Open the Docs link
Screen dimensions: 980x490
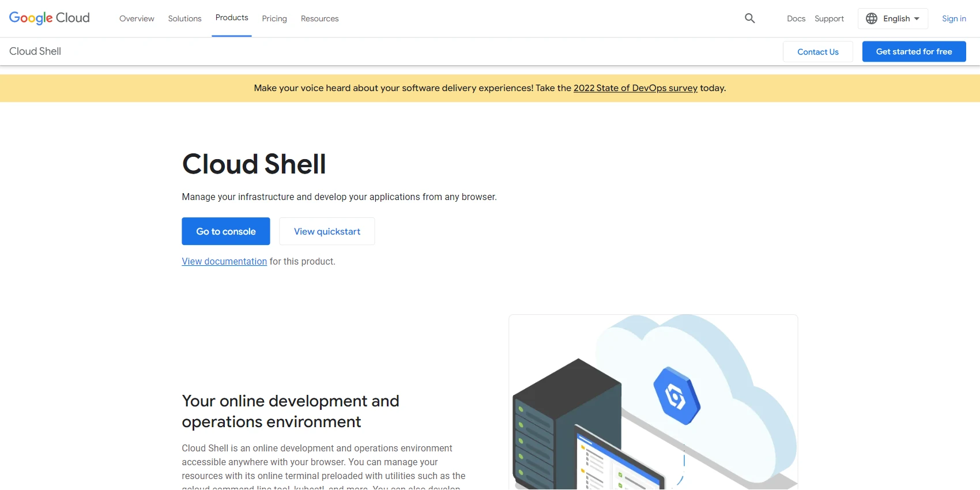tap(796, 18)
